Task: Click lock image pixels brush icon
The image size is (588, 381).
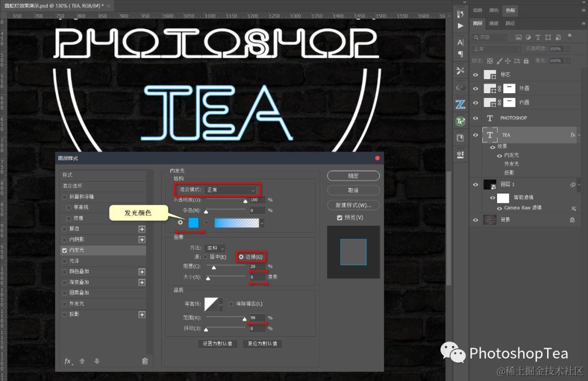Action: (499, 61)
